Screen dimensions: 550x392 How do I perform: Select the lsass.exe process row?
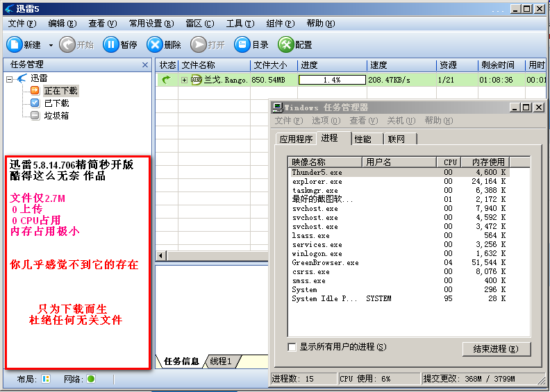tap(399, 235)
